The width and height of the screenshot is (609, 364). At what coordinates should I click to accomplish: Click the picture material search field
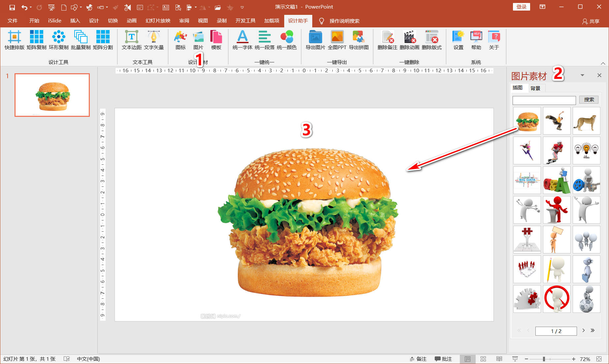(x=544, y=100)
